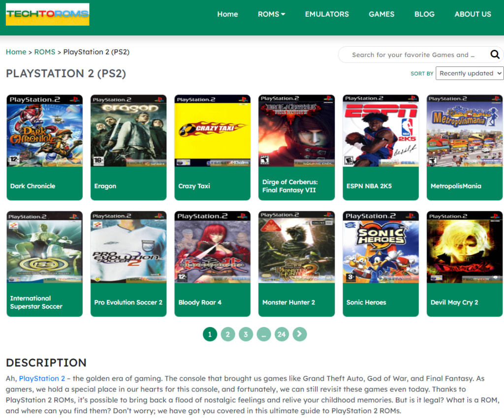The image size is (504, 420).
Task: Open Pro Evolution Soccer 2 cover art
Action: [x=128, y=247]
